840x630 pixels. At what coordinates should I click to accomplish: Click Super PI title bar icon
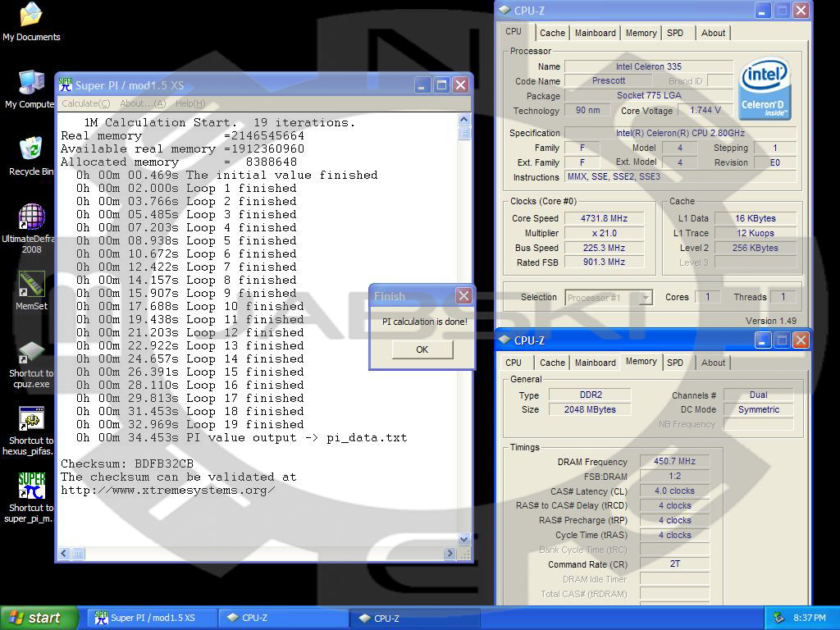point(66,84)
